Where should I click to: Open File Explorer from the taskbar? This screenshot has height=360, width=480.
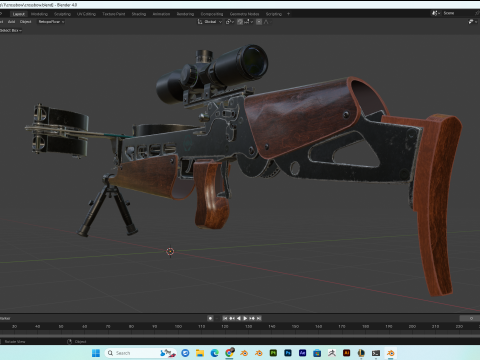pyautogui.click(x=200, y=353)
